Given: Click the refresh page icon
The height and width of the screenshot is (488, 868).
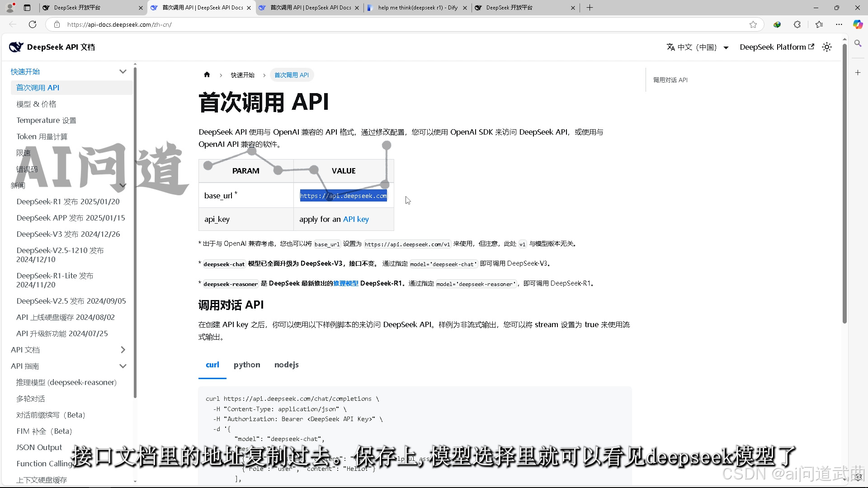Looking at the screenshot, I should click(x=32, y=24).
